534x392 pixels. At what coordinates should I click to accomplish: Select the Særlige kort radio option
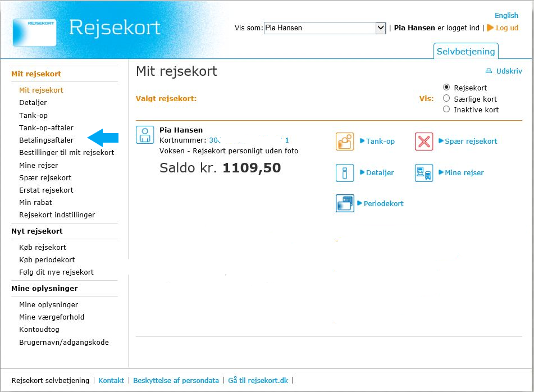(446, 98)
